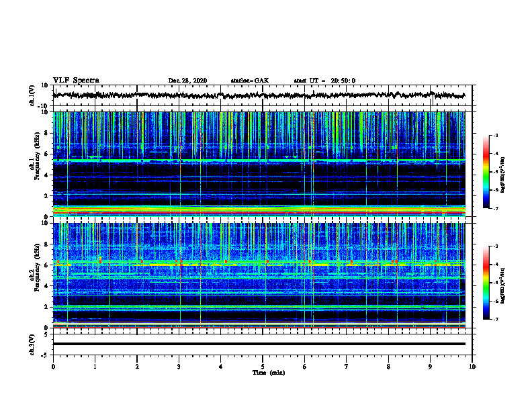Click the ch.1 spectrogram frequency tick '2'
This screenshot has width=532, height=411.
(x=46, y=195)
